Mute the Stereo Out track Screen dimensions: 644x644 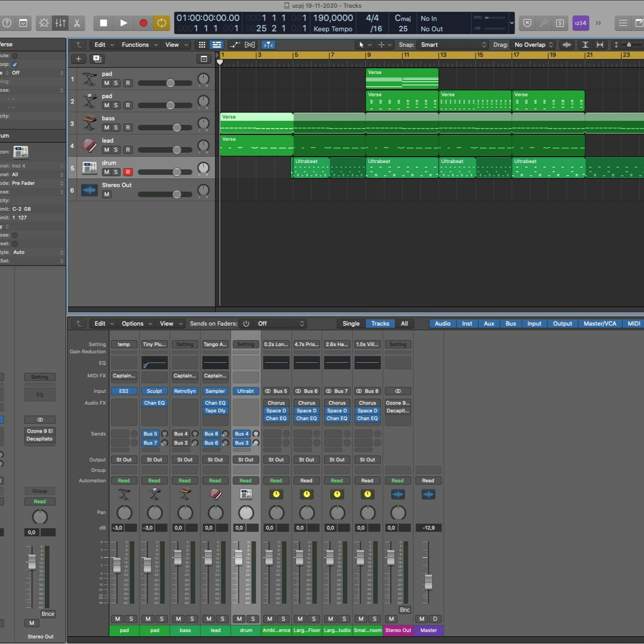coord(107,194)
